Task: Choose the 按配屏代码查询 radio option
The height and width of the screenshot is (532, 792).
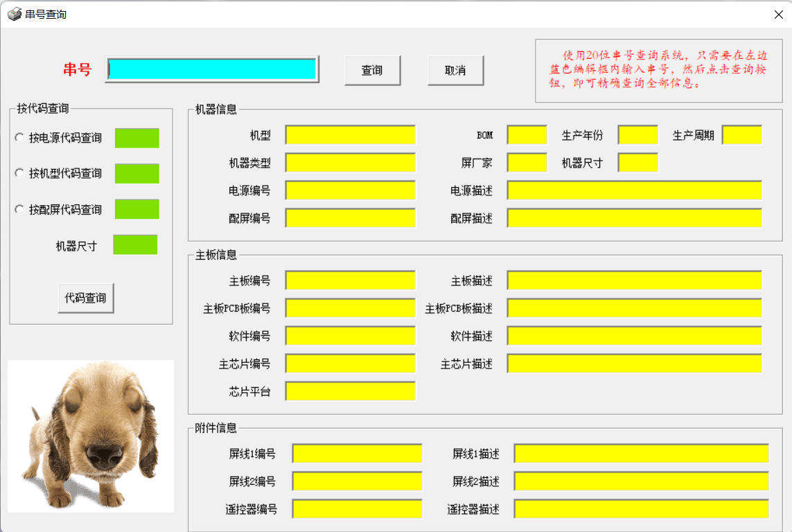Action: (19, 209)
